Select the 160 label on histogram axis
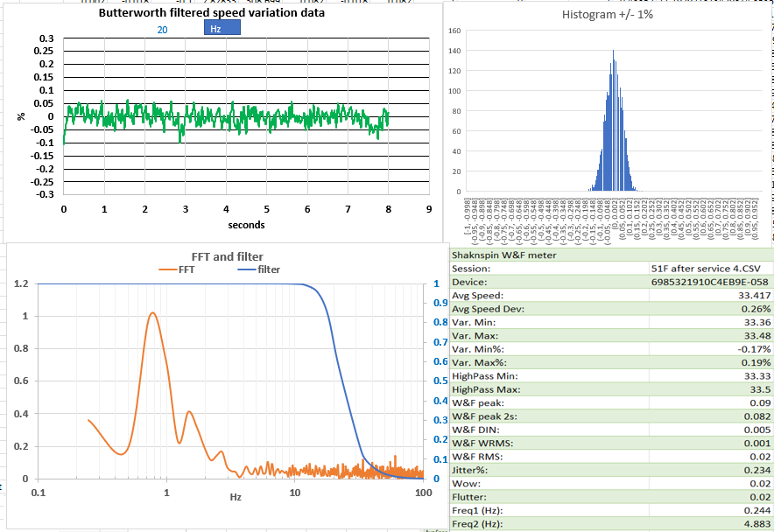Screen dimensions: 774x532 pos(454,31)
